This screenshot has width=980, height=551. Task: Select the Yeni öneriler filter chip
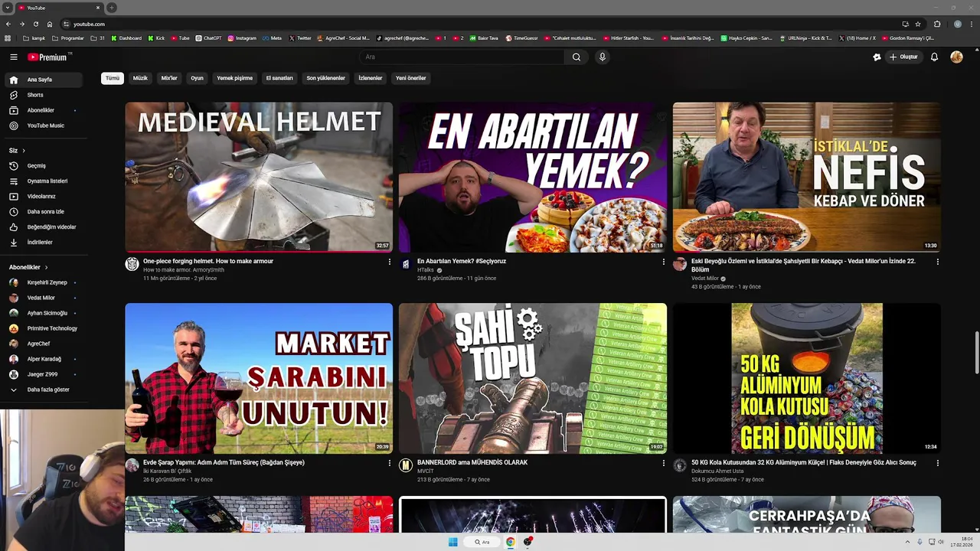(x=410, y=78)
